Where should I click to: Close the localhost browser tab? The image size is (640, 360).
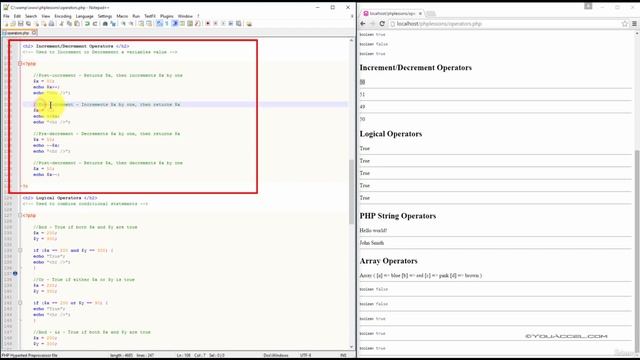[x=420, y=13]
